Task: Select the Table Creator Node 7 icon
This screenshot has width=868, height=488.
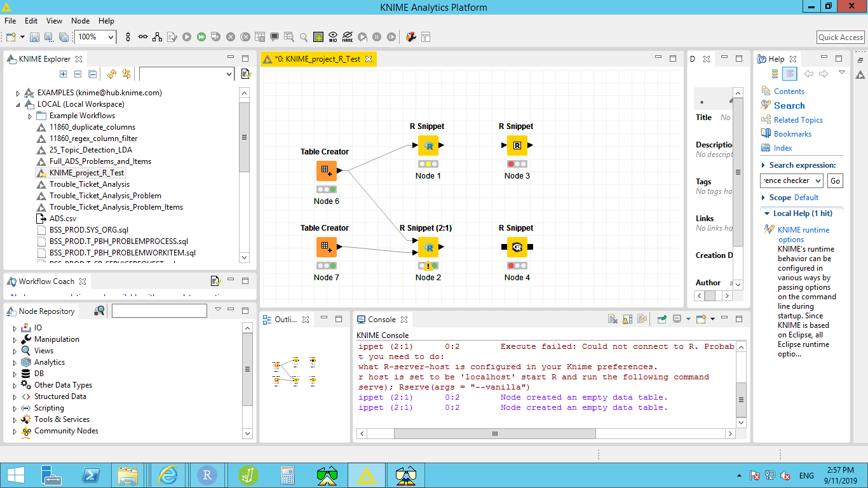Action: (327, 247)
